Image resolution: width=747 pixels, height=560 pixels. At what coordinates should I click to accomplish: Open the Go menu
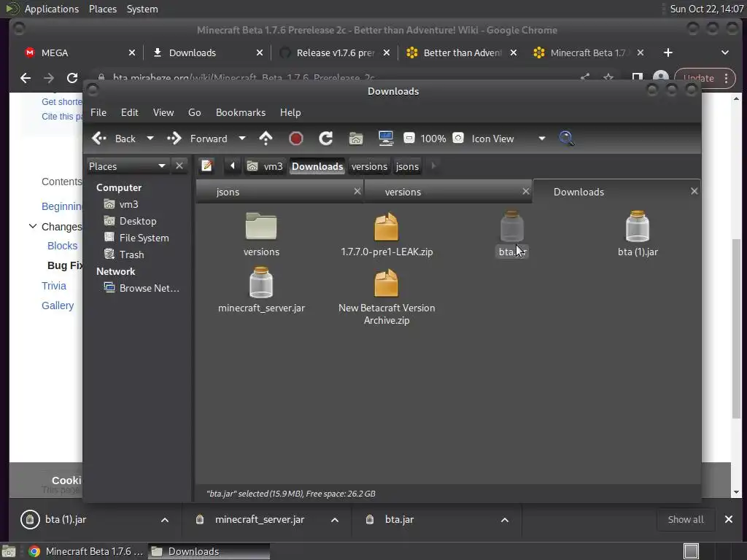[x=194, y=112]
